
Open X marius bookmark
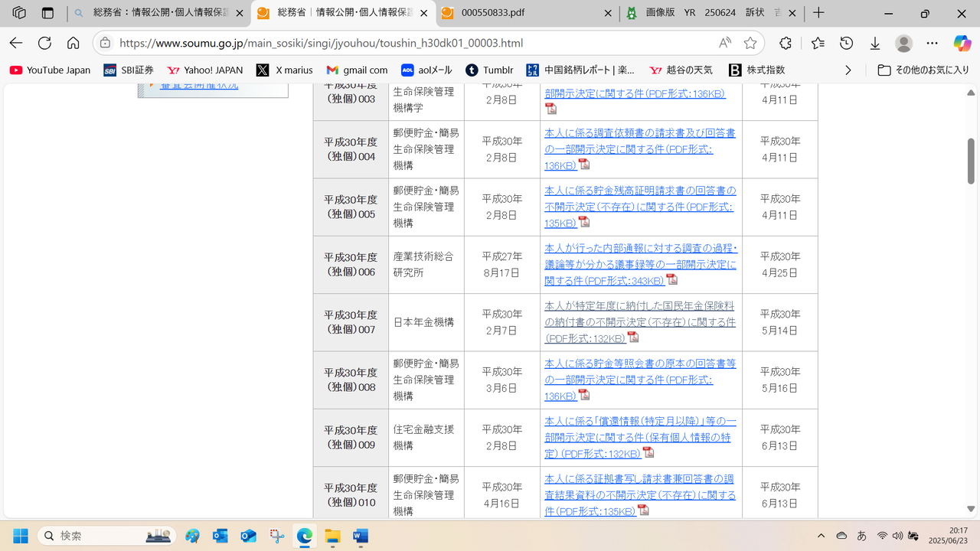click(x=285, y=70)
